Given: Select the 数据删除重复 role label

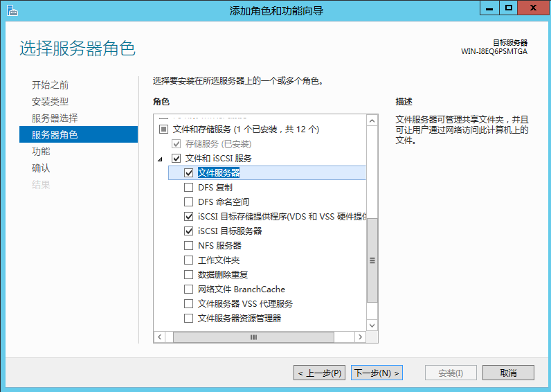Looking at the screenshot, I should tap(223, 274).
